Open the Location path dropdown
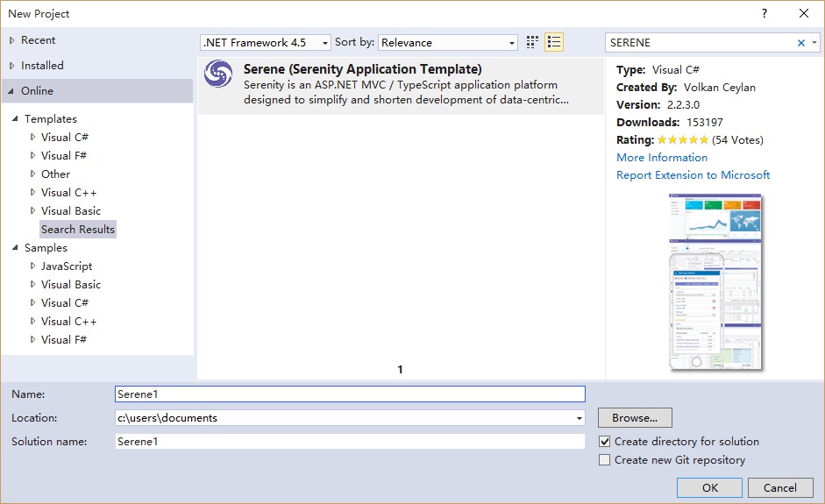The height and width of the screenshot is (504, 825). (x=579, y=418)
